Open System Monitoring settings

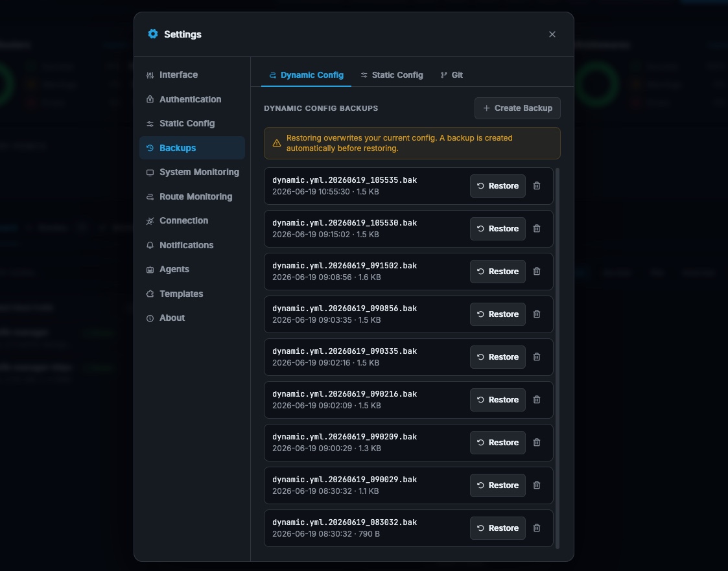(192, 172)
